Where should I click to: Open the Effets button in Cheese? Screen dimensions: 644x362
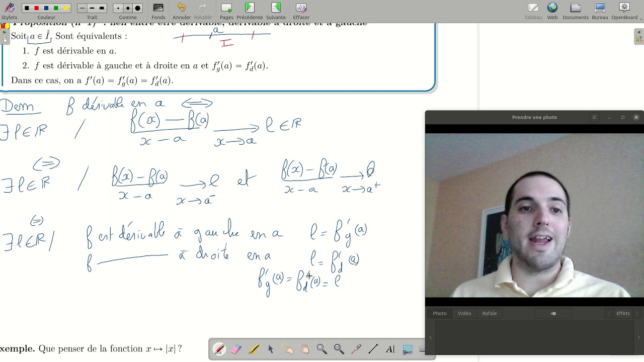click(x=623, y=313)
